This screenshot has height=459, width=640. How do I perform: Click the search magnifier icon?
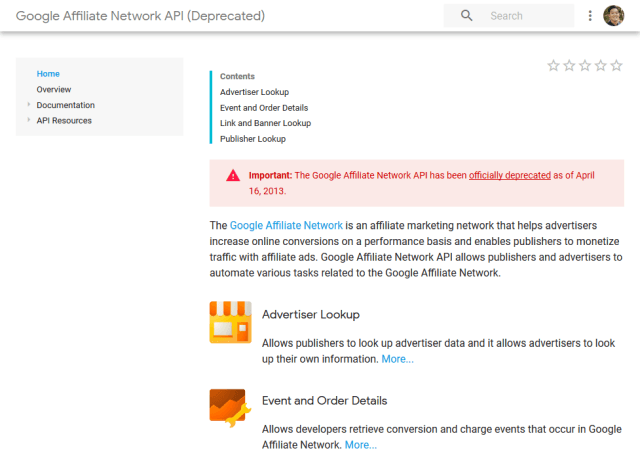click(467, 16)
